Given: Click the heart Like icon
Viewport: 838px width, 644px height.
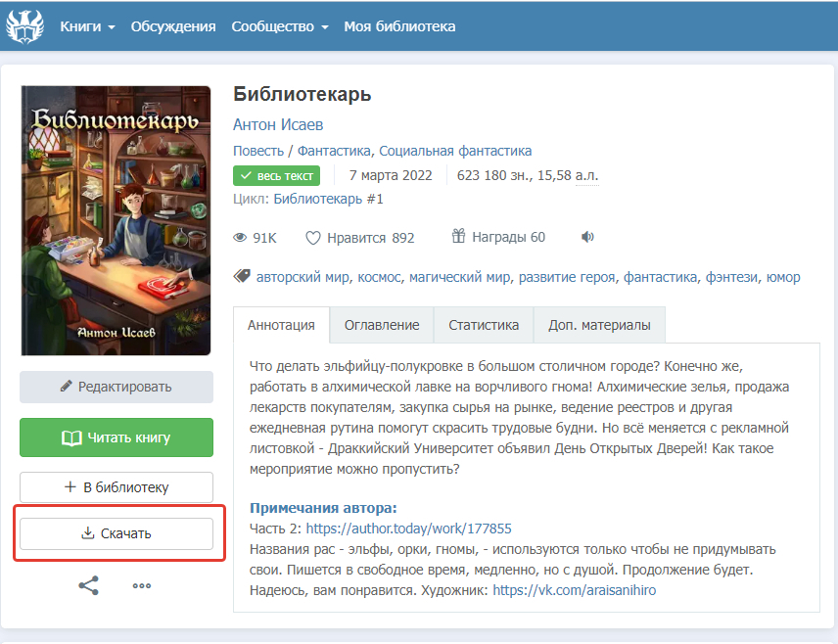Looking at the screenshot, I should tap(313, 238).
